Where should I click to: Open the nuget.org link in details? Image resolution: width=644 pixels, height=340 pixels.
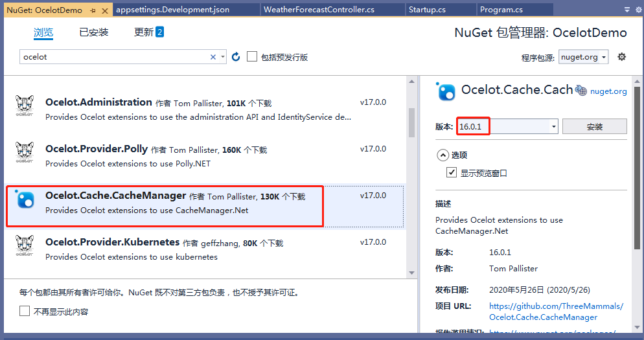[608, 91]
